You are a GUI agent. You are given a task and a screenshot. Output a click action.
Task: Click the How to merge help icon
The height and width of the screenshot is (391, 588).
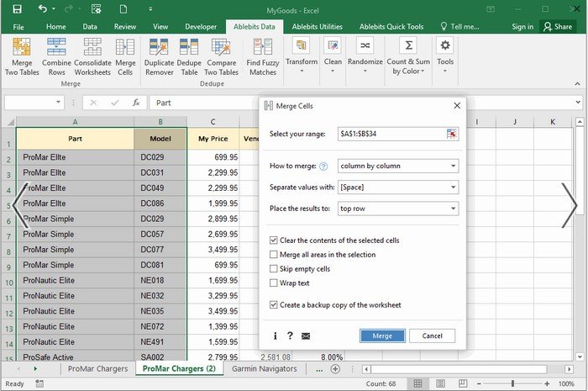323,166
